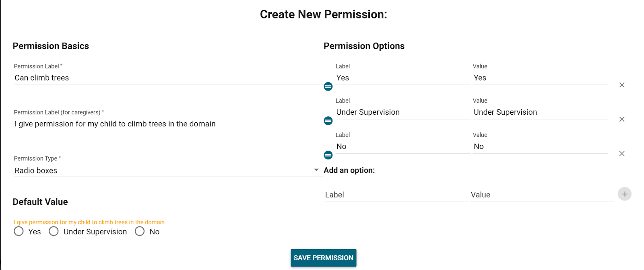Edit the Under Supervision value field
Viewport: 644px width, 270px height.
pyautogui.click(x=539, y=112)
